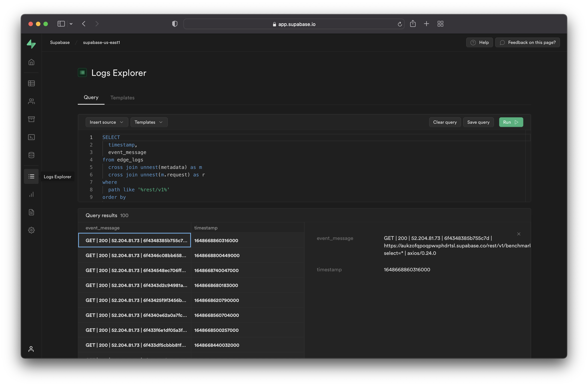
Task: Click timestamp cell 1648668680183000
Action: [248, 285]
